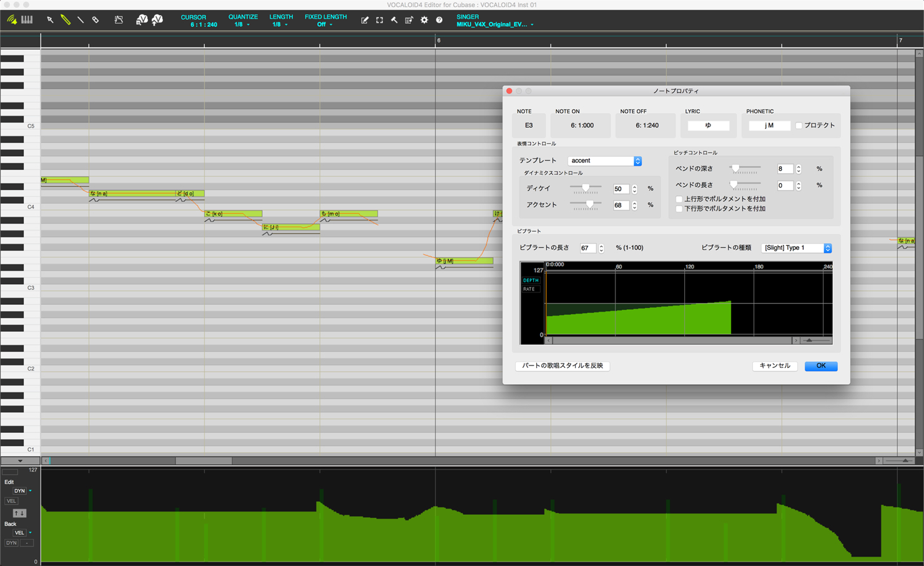This screenshot has height=566, width=924.
Task: Enable the プロテクト checkbox
Action: pyautogui.click(x=799, y=126)
